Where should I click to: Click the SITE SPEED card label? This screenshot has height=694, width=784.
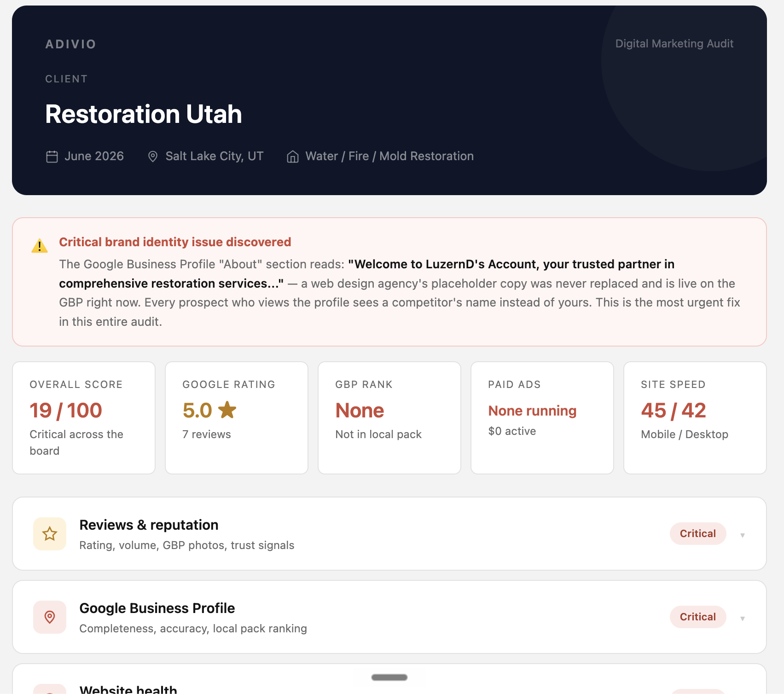pos(673,385)
